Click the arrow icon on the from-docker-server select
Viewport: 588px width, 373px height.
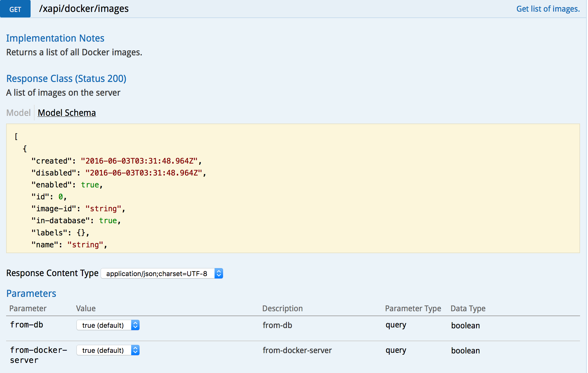[135, 350]
